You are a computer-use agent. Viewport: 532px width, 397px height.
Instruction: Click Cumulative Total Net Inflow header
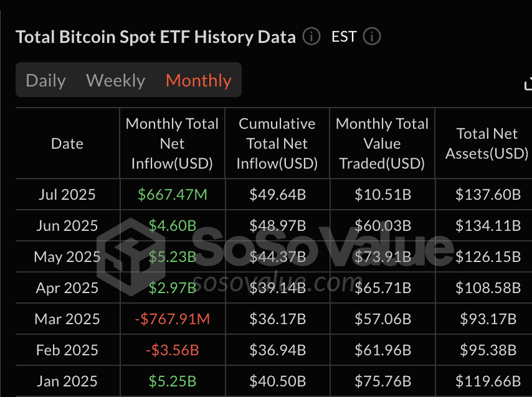pos(277,144)
